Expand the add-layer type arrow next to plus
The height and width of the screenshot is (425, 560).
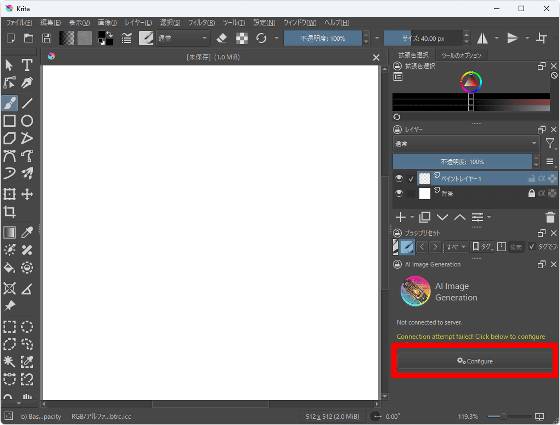tap(412, 217)
